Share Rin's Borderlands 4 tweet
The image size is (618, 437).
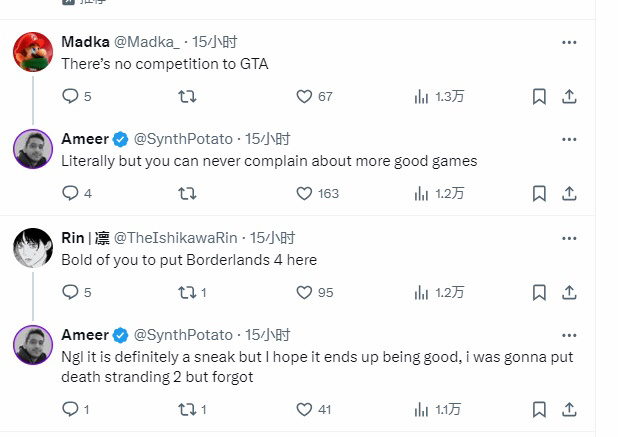[x=569, y=292]
